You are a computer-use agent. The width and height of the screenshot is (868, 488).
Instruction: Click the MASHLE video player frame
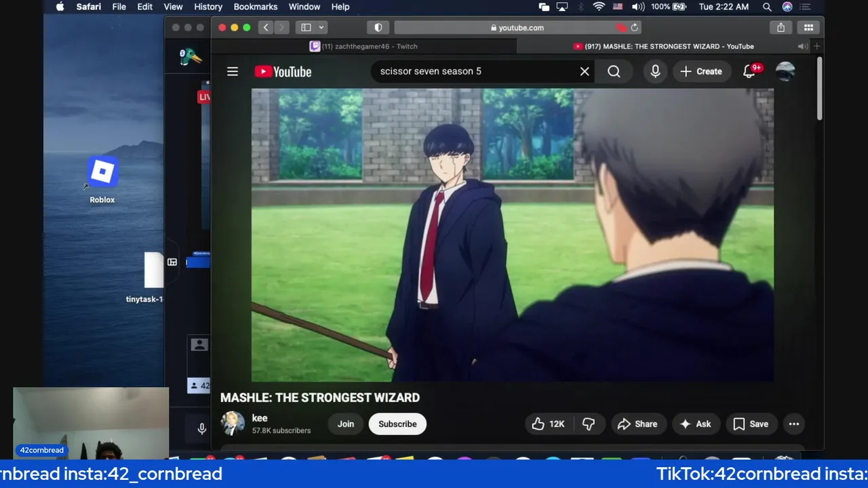513,235
